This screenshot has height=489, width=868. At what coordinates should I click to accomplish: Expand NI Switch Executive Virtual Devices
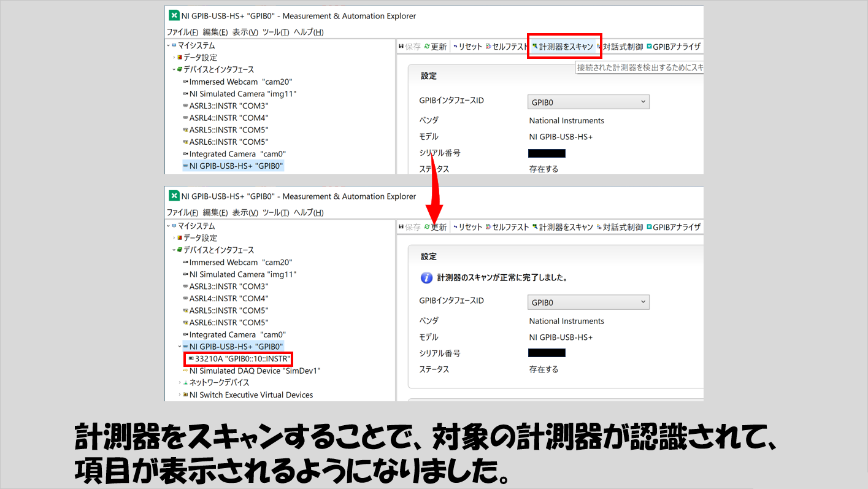[179, 395]
